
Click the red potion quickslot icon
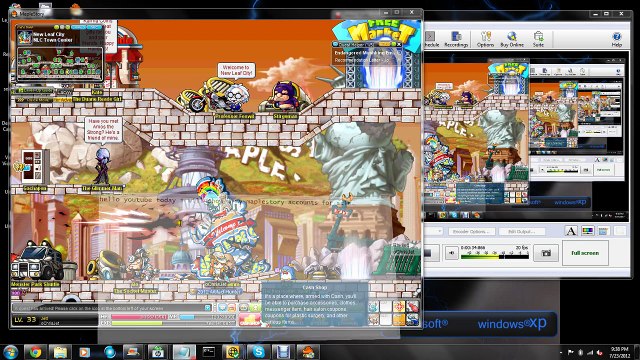(x=413, y=307)
